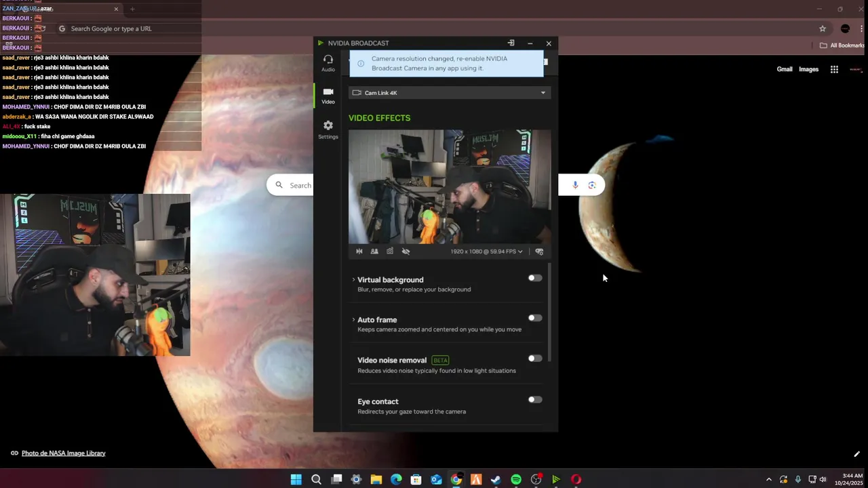Screen dimensions: 868x488
Task: Open Microsoft Store from the taskbar
Action: point(416,479)
